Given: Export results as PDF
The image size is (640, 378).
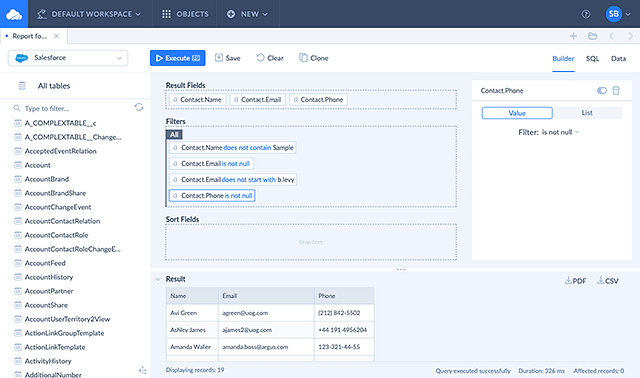Looking at the screenshot, I should [576, 280].
